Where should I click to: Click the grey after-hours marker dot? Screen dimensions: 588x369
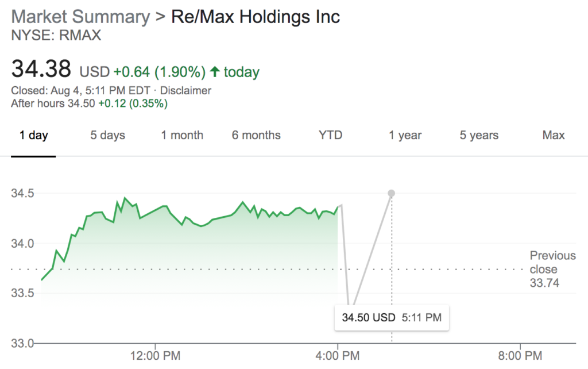click(391, 193)
